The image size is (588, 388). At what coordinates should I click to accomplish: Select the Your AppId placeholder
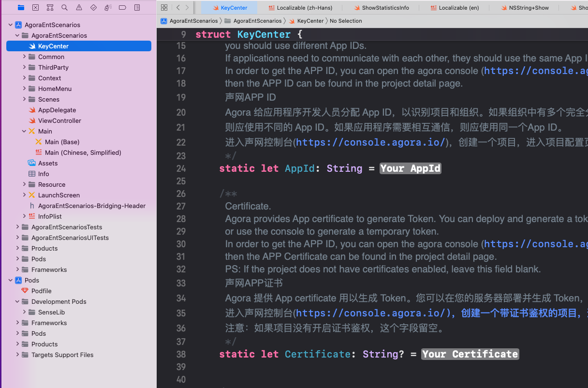pyautogui.click(x=410, y=168)
